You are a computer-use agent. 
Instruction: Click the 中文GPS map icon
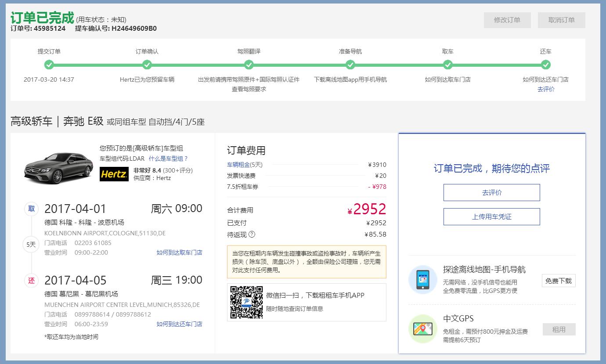[x=422, y=329]
